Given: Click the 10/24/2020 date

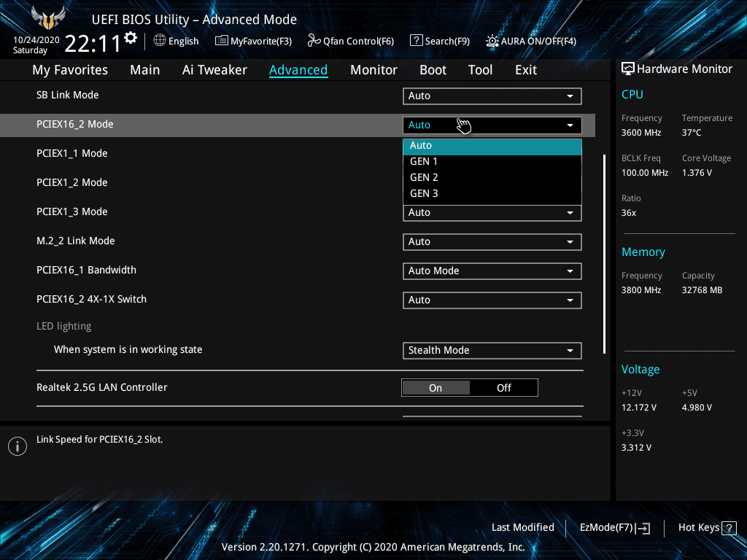Looking at the screenshot, I should [36, 40].
